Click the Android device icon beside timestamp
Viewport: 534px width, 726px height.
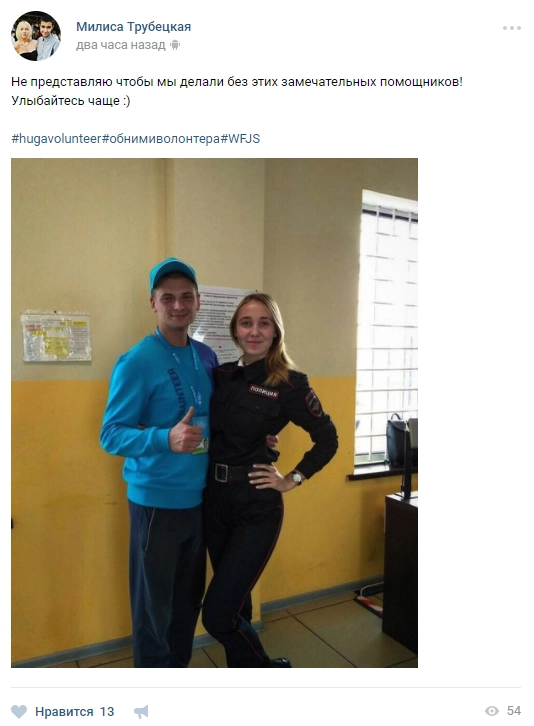pos(175,45)
